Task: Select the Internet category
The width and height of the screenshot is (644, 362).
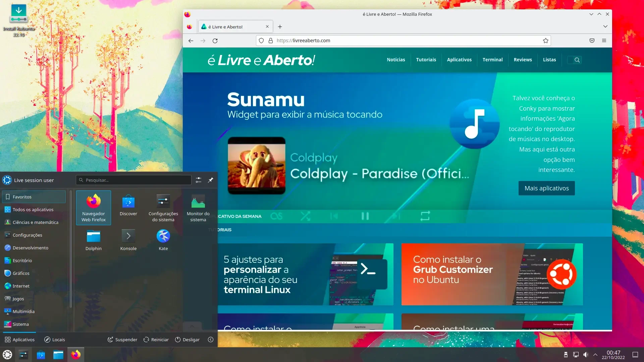Action: 34,286
